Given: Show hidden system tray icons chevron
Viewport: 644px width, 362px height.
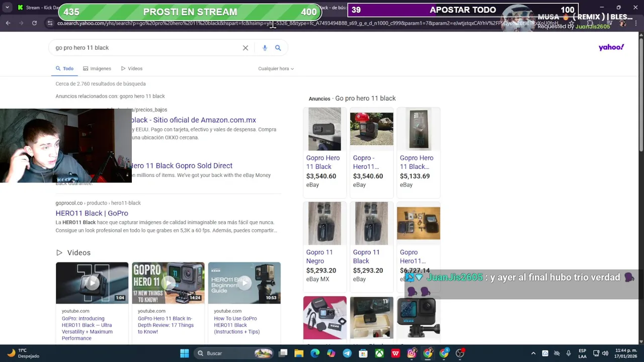Looking at the screenshot, I should [533, 353].
